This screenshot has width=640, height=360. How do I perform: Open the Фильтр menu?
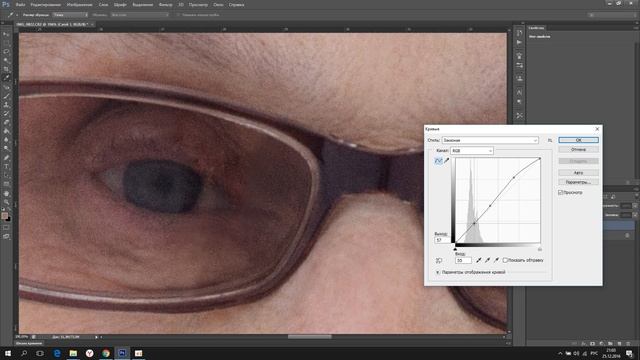tap(165, 4)
